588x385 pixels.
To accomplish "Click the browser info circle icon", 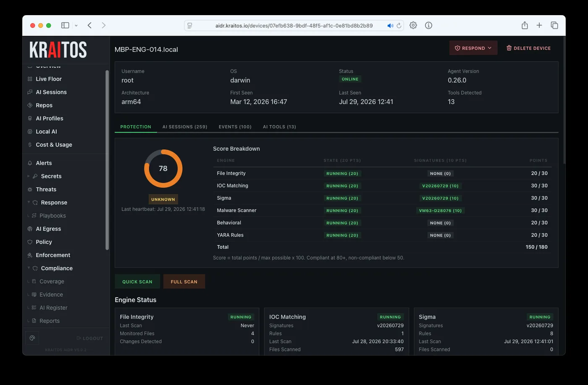I will pyautogui.click(x=428, y=25).
